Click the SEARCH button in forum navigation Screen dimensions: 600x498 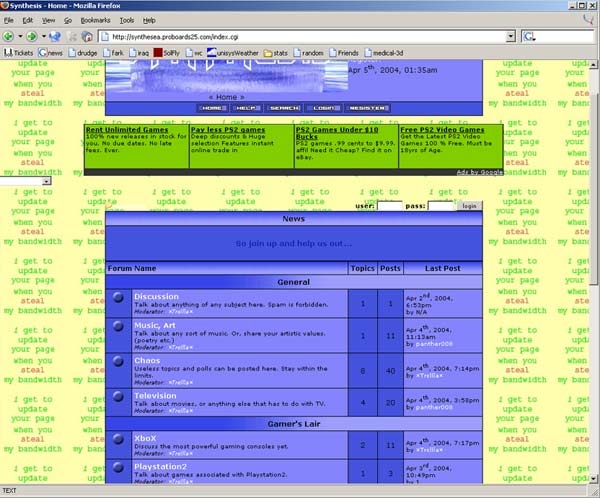point(284,108)
